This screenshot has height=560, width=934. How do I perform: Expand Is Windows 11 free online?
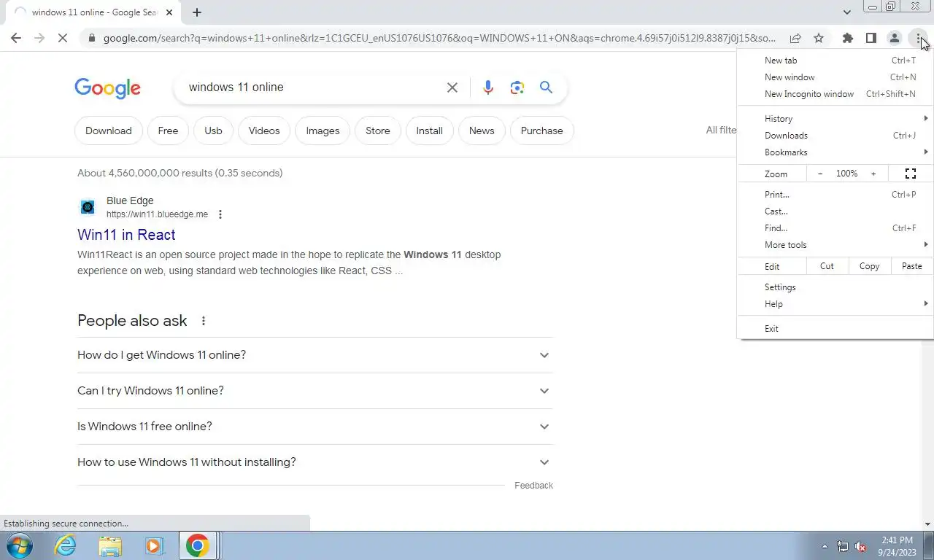pyautogui.click(x=315, y=427)
